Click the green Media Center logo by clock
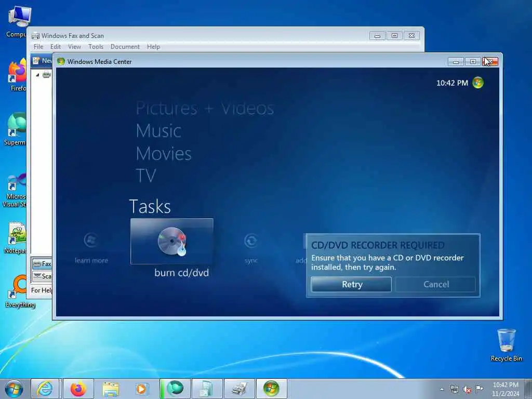Screen dimensions: 532x399 (478, 83)
